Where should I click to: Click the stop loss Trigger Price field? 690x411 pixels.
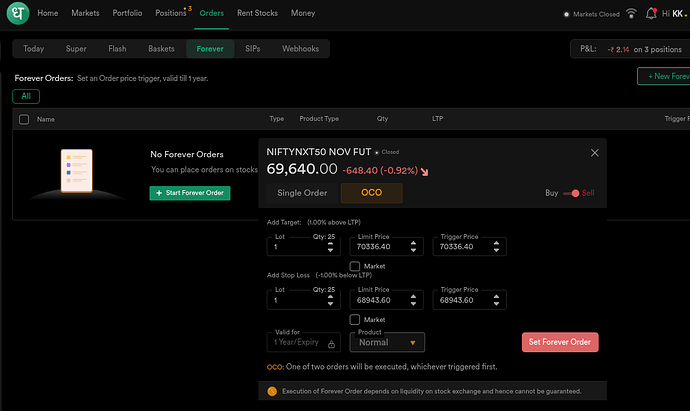[x=463, y=300]
